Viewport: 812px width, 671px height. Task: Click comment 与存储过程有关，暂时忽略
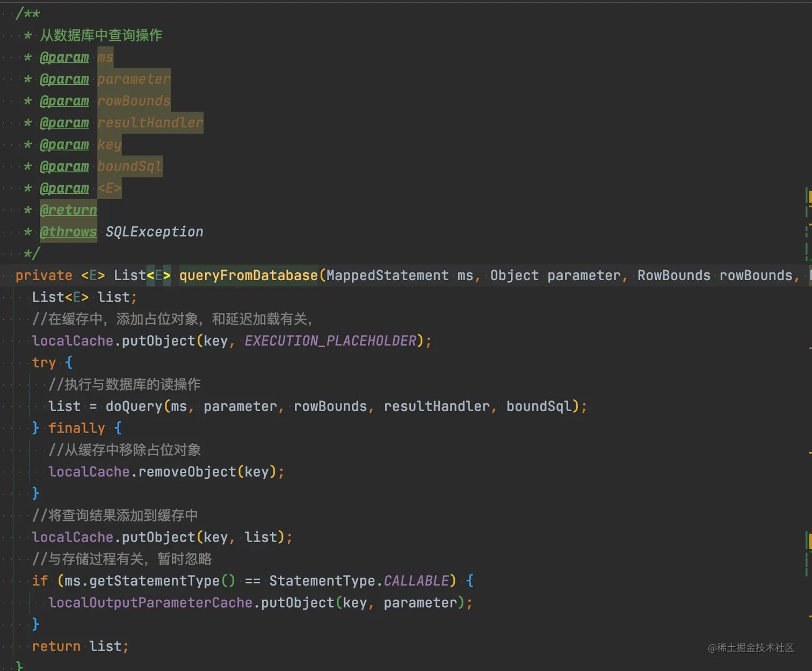tap(122, 559)
